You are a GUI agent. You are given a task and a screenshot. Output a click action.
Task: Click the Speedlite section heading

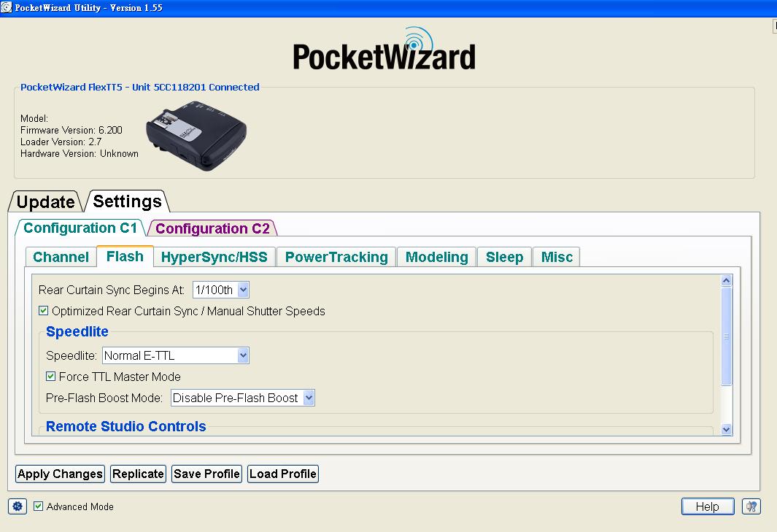(x=77, y=331)
